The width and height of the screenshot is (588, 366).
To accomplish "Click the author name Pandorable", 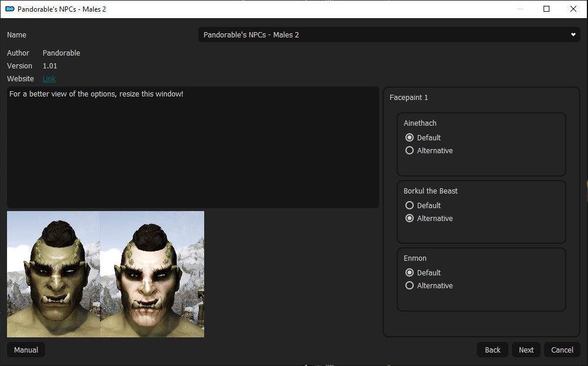I will (x=61, y=53).
